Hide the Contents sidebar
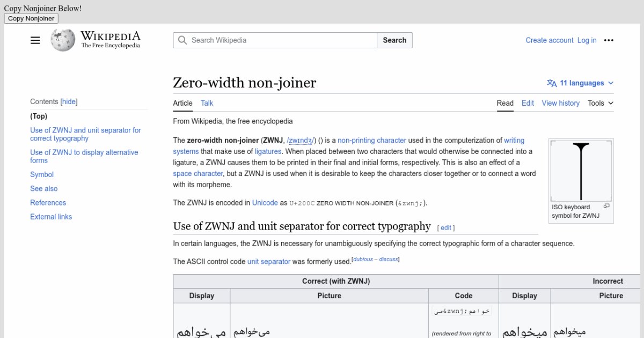Image resolution: width=644 pixels, height=338 pixels. pos(69,101)
